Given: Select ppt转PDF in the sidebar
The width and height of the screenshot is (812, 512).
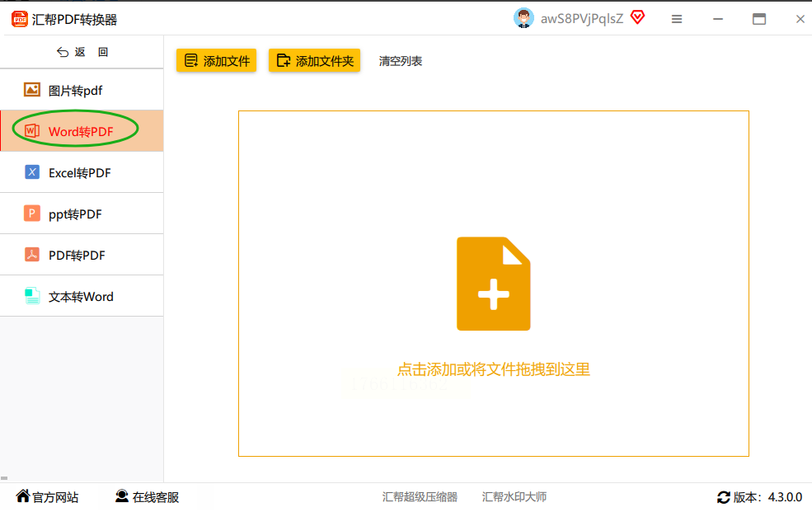Looking at the screenshot, I should click(x=82, y=214).
